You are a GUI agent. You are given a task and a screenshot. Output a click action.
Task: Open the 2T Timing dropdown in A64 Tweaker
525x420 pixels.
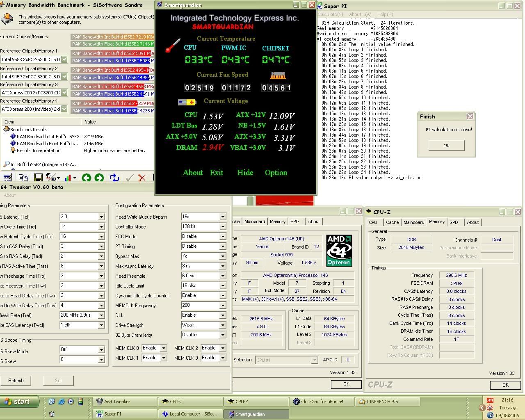(x=223, y=246)
